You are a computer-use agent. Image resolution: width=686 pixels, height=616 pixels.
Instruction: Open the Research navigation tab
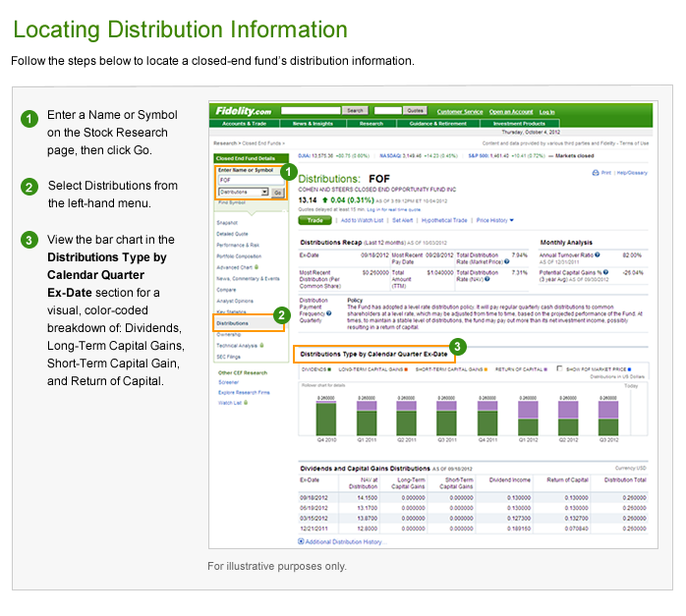pyautogui.click(x=372, y=124)
